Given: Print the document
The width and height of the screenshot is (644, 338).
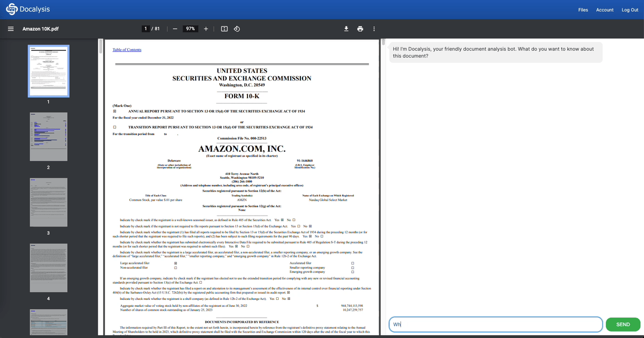Looking at the screenshot, I should [360, 28].
